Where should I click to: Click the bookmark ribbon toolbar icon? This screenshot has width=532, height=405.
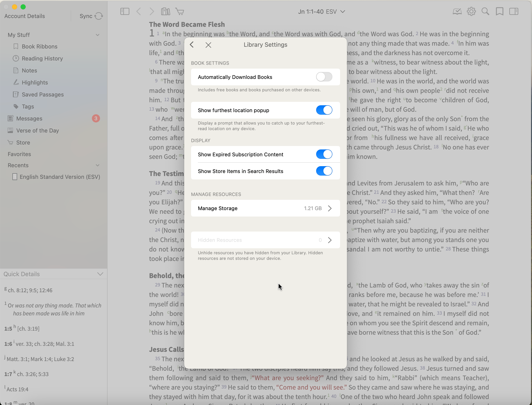click(499, 11)
